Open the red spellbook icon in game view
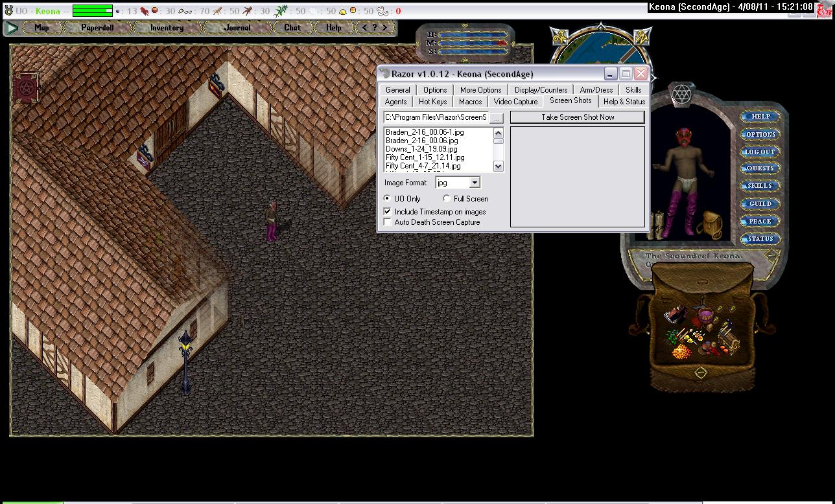The image size is (835, 504). point(25,87)
